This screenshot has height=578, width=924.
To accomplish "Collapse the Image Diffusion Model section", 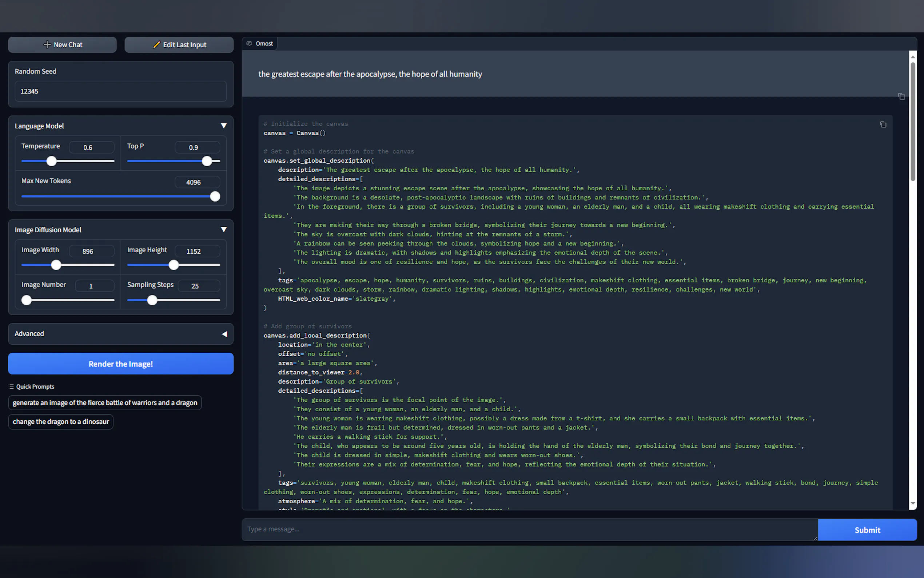I will pos(224,229).
